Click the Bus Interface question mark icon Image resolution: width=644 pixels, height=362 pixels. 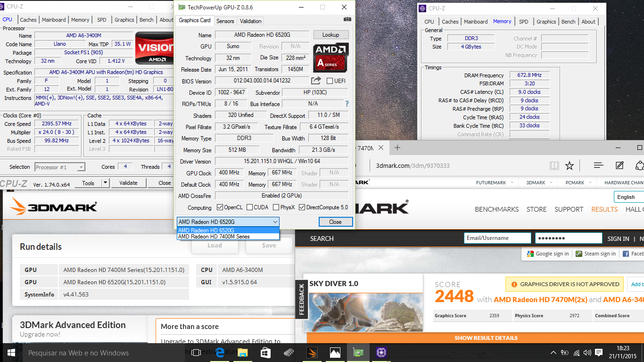click(x=347, y=104)
